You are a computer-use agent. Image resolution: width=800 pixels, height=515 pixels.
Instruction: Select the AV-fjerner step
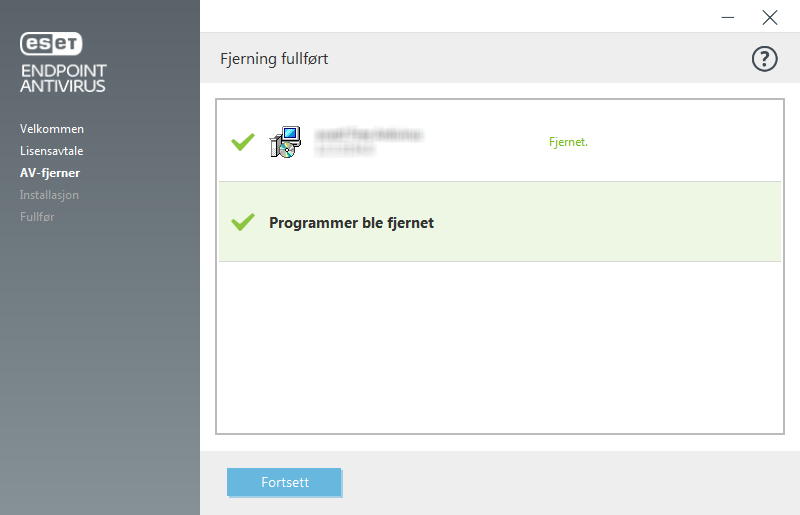tap(50, 173)
